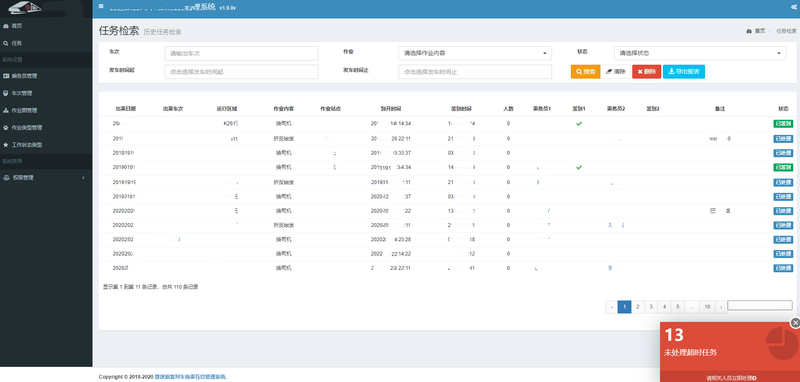Click the green 已签到 badge in the first table row
This screenshot has width=800, height=382.
tap(783, 124)
